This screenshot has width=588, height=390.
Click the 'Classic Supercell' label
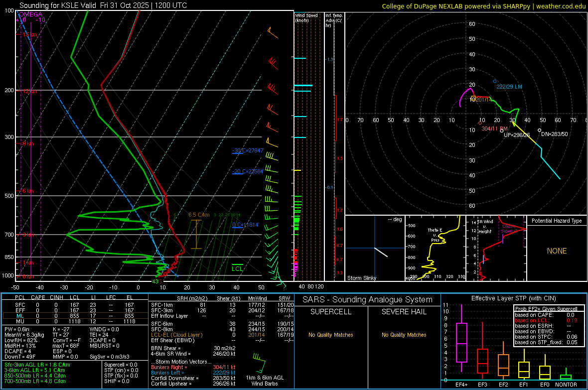point(509,229)
